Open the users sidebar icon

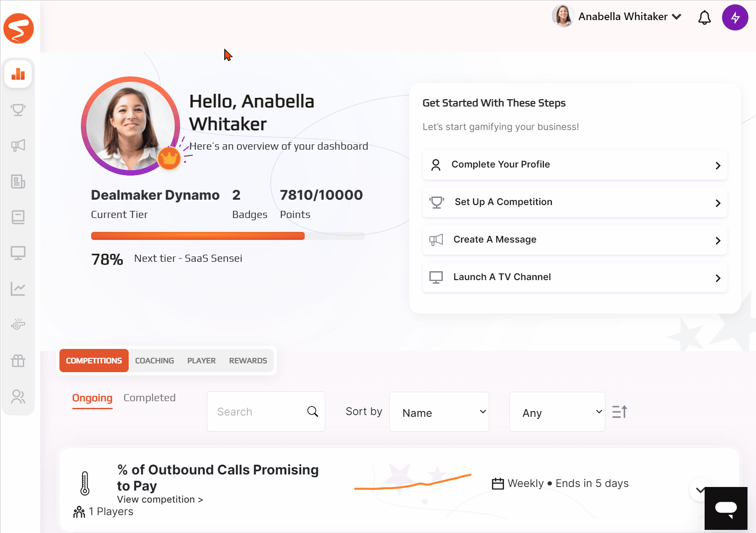pos(18,396)
